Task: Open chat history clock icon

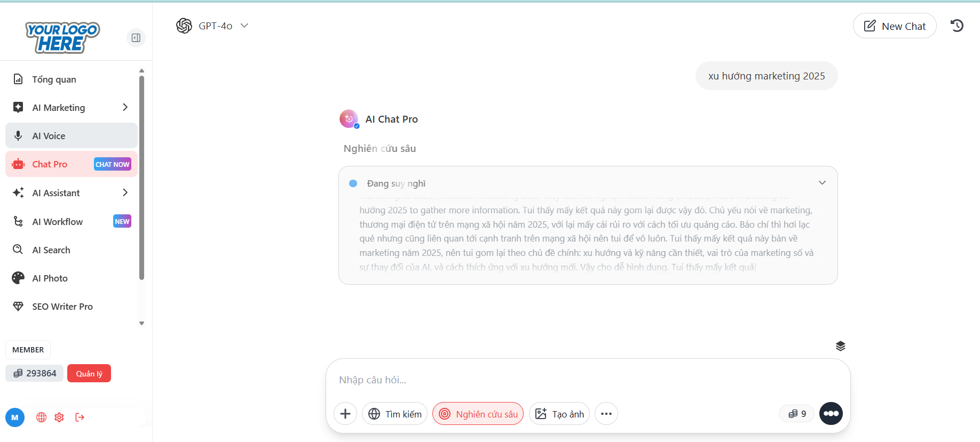Action: point(957,26)
